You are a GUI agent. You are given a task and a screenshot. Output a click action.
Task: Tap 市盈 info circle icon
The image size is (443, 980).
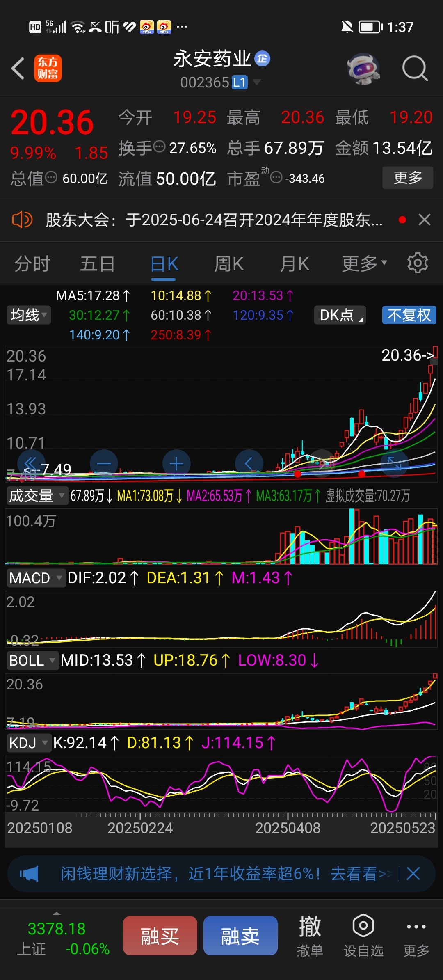[276, 177]
